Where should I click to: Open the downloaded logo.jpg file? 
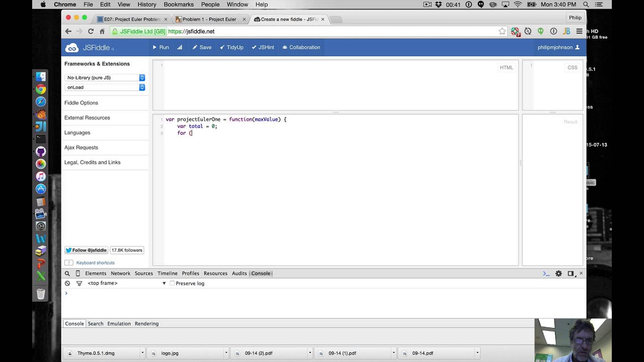coord(186,353)
